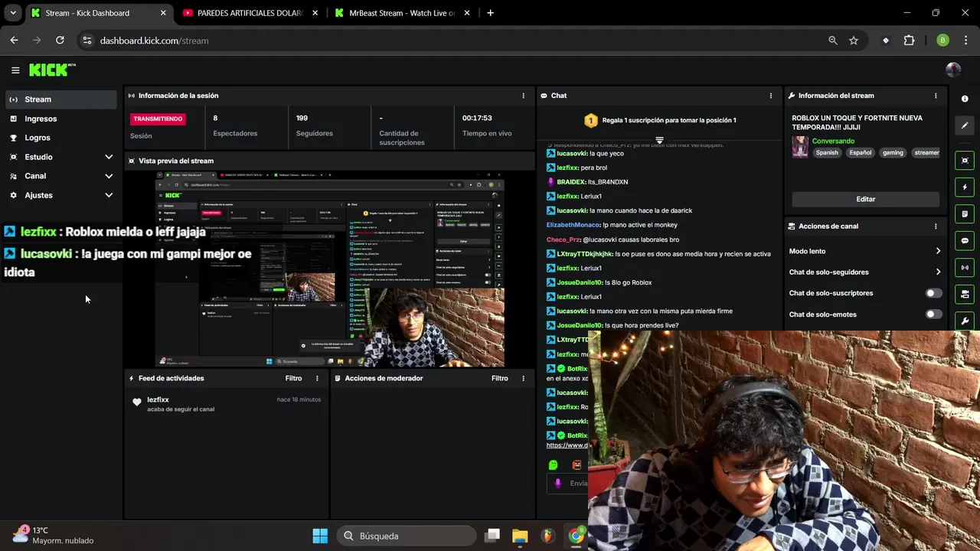Toggle the wrench stream info panel icon
980x551 pixels.
click(965, 321)
